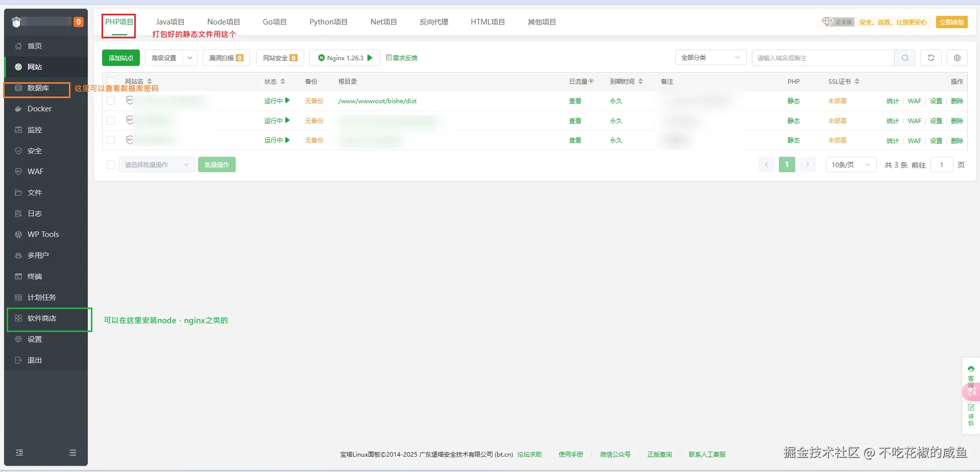Open the 多用户 multi-user icon
This screenshot has height=472, width=980.
(18, 255)
